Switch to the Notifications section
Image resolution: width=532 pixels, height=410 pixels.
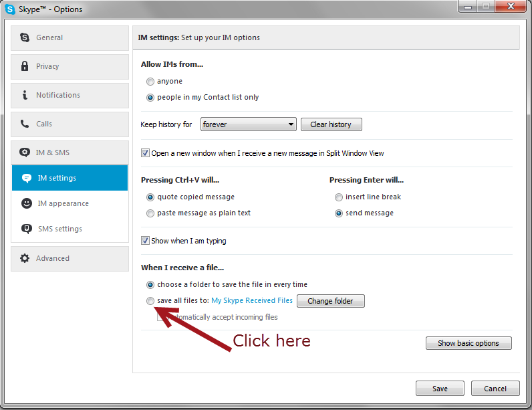[70, 96]
